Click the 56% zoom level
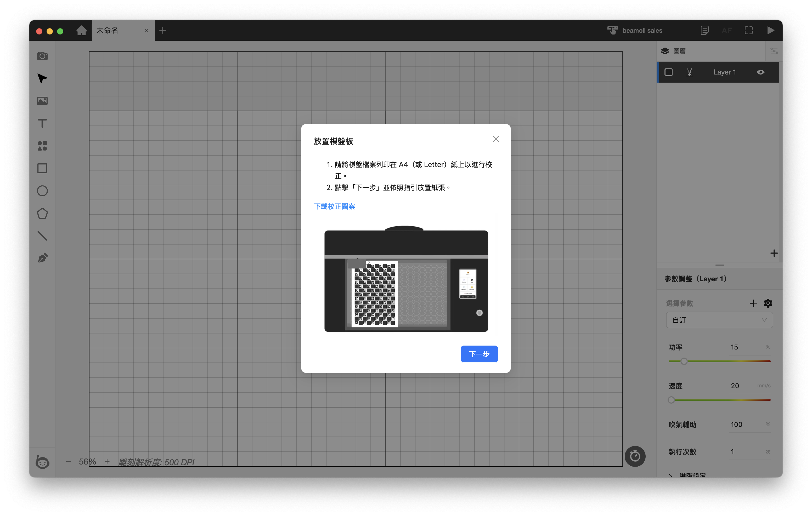Screen dimensions: 812x516 point(87,462)
